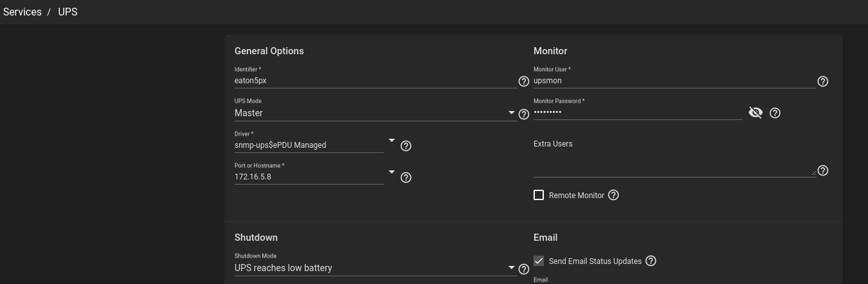The image size is (868, 284).
Task: Open help for UPS Mode
Action: (524, 114)
